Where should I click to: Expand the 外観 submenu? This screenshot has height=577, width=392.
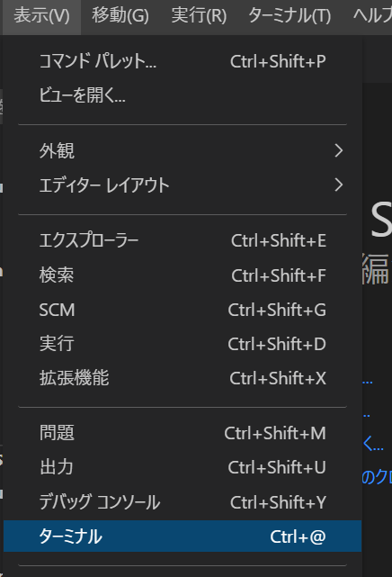(183, 150)
